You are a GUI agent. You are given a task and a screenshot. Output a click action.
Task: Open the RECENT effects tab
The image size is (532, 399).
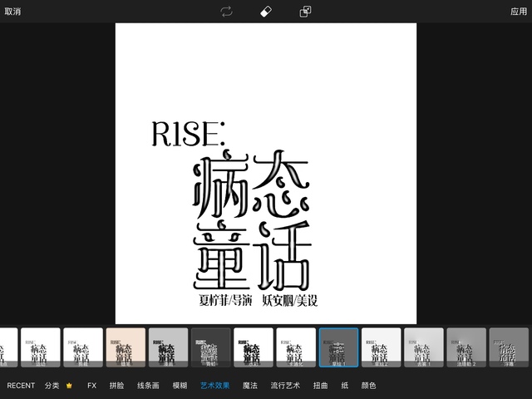coord(22,386)
